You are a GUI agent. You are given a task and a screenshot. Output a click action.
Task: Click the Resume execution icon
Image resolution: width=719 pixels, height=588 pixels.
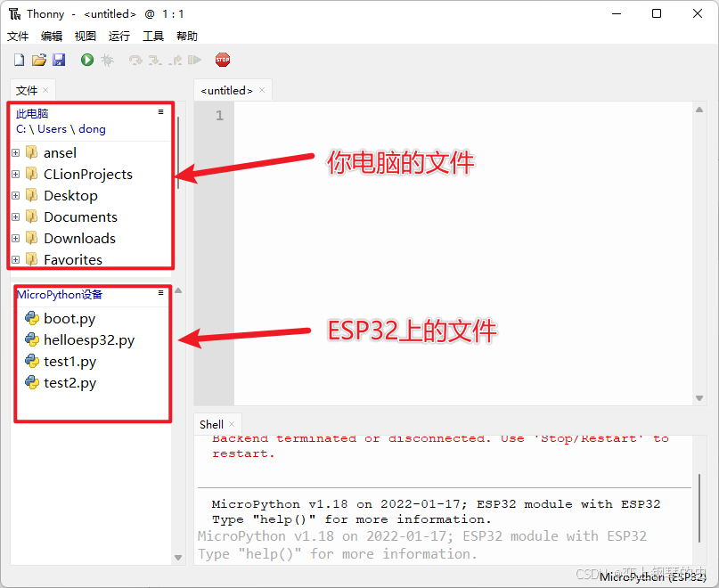tap(194, 60)
